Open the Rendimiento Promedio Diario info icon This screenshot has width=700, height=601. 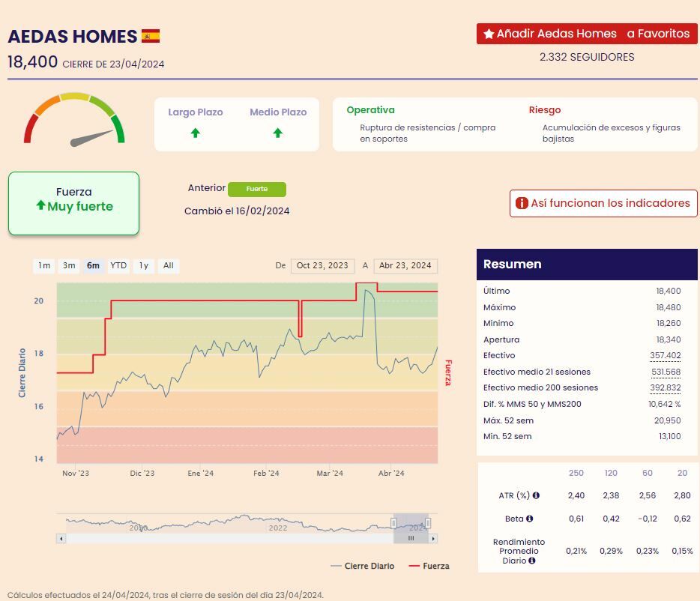coord(531,561)
